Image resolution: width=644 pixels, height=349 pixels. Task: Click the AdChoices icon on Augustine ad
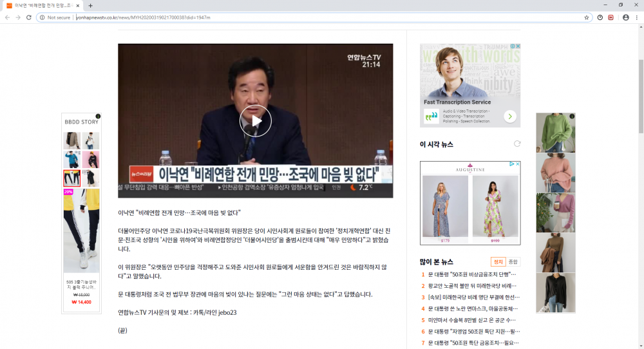(512, 164)
